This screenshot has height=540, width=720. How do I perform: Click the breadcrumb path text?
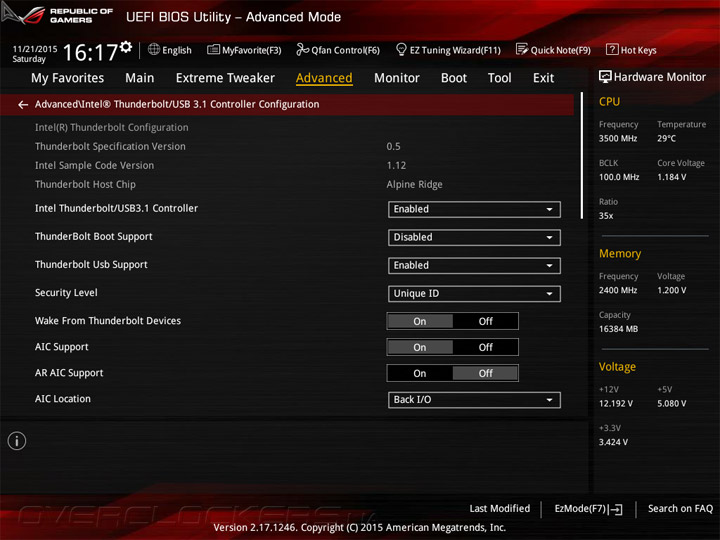(177, 104)
